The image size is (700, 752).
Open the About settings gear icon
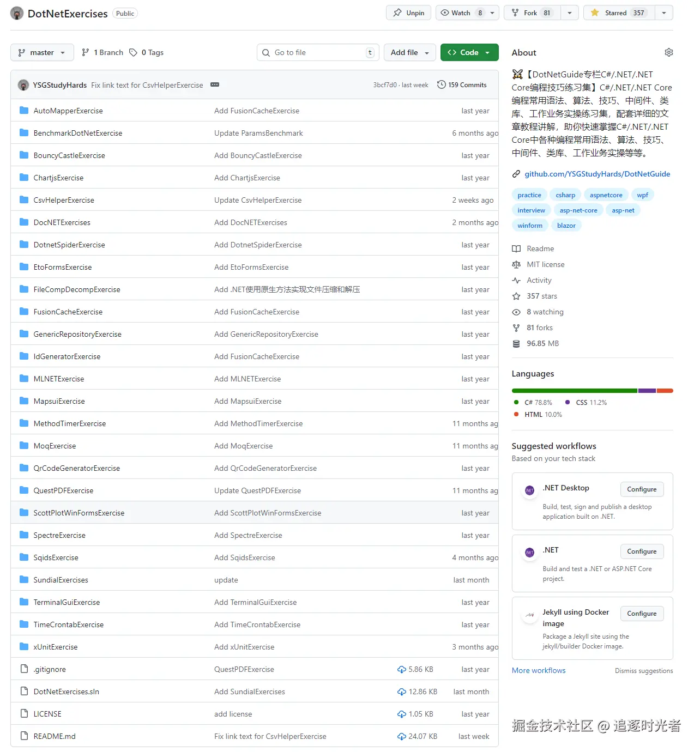pyautogui.click(x=668, y=52)
